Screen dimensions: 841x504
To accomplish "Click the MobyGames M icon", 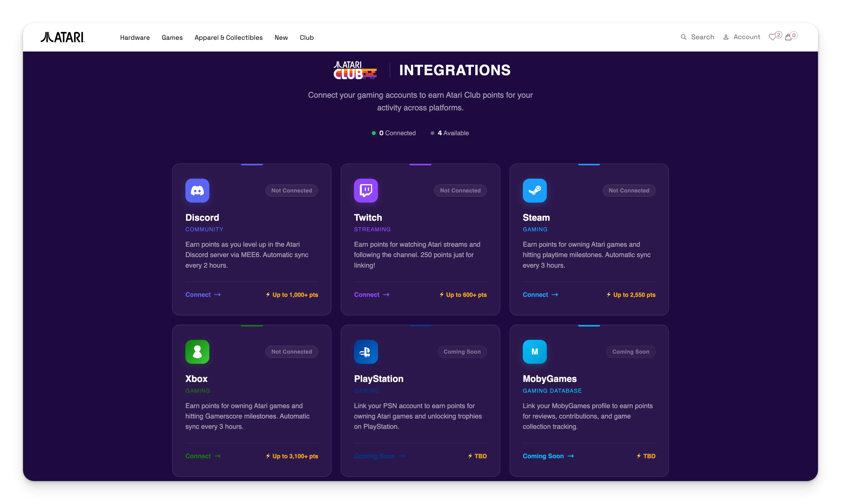I will pyautogui.click(x=535, y=352).
